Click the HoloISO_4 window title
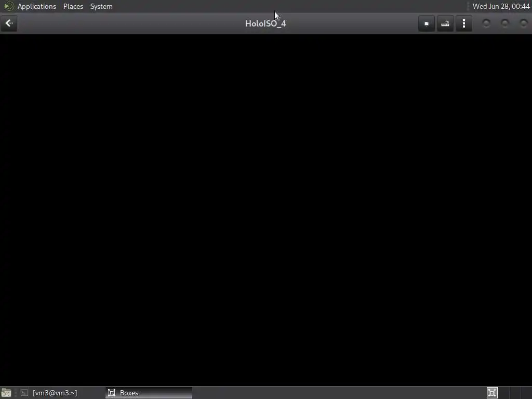This screenshot has height=399, width=532. point(265,24)
